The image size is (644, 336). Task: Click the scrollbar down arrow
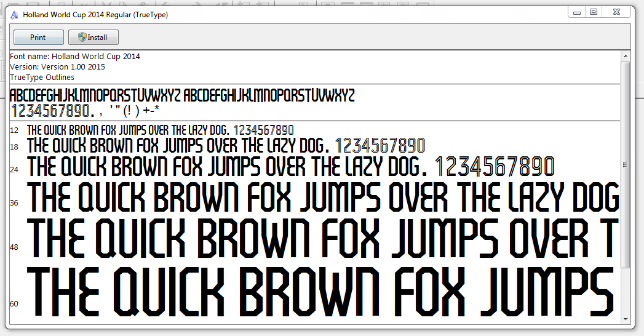pos(625,319)
